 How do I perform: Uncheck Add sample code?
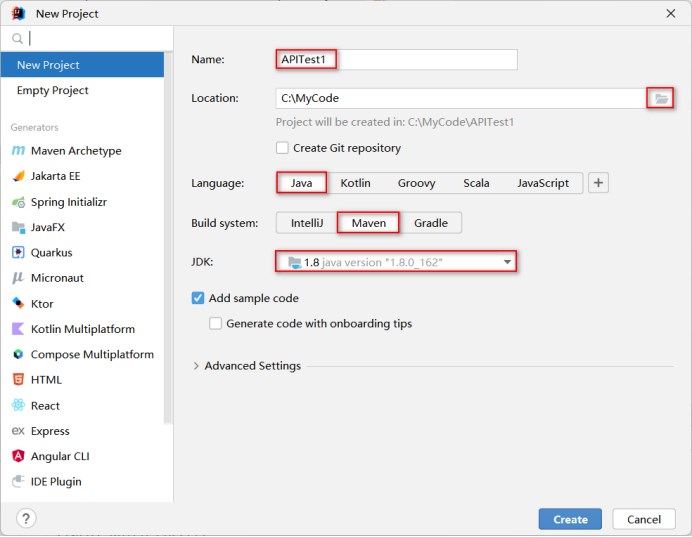pyautogui.click(x=198, y=298)
